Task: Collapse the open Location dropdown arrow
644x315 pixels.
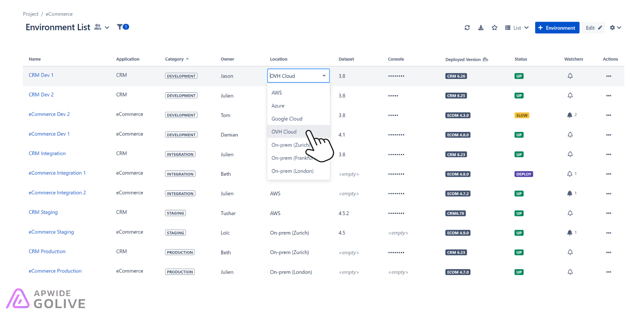Action: 324,76
